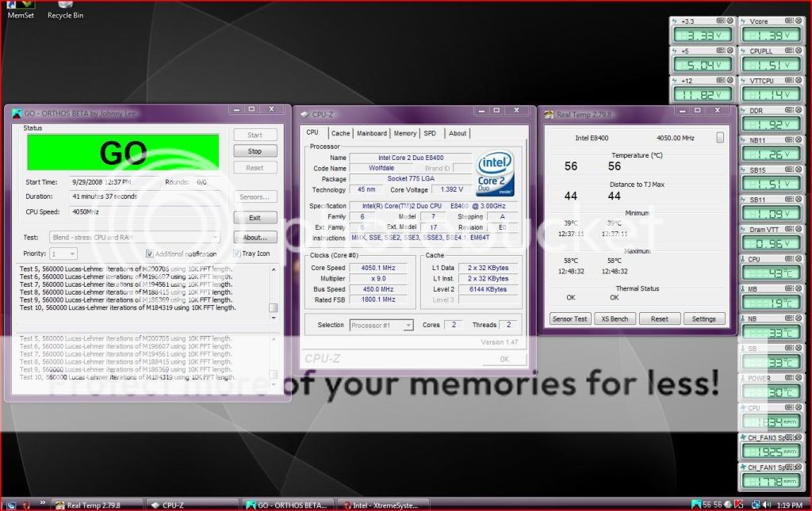Image resolution: width=812 pixels, height=511 pixels.
Task: Click the CPU Speed 4050MHz field in ORTHOS
Action: [x=144, y=212]
